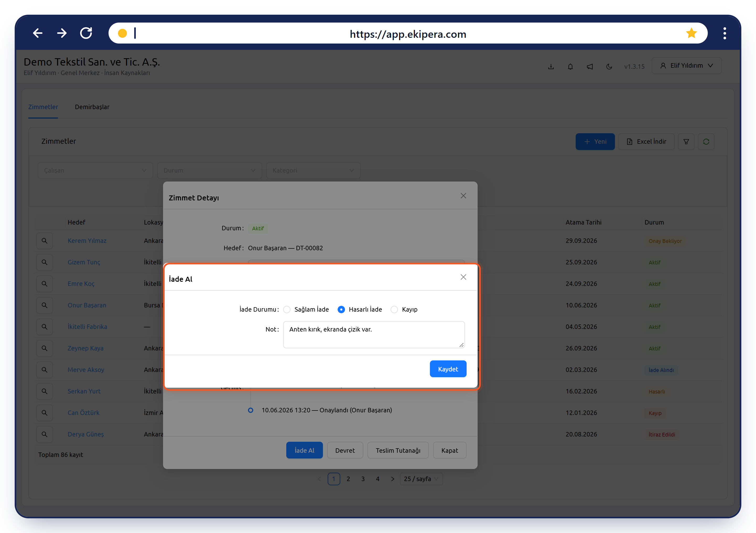This screenshot has width=756, height=533.
Task: Open detail magnifier for Gizem Tunç row
Action: 45,262
